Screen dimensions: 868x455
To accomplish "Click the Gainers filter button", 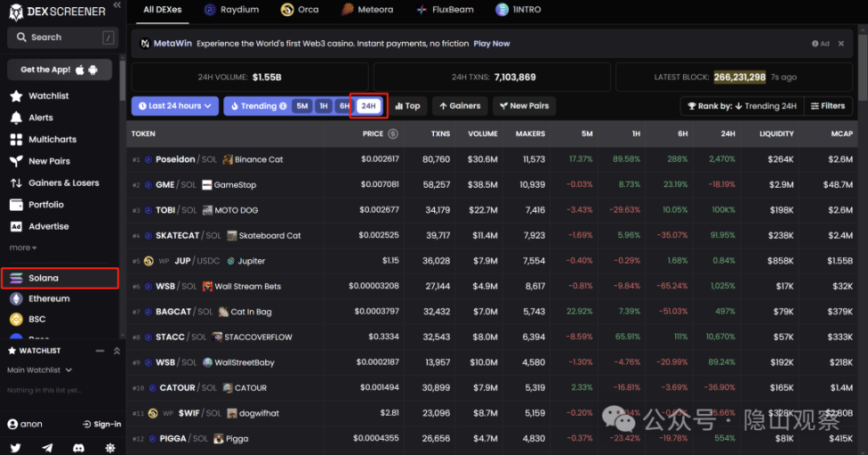I will click(460, 105).
